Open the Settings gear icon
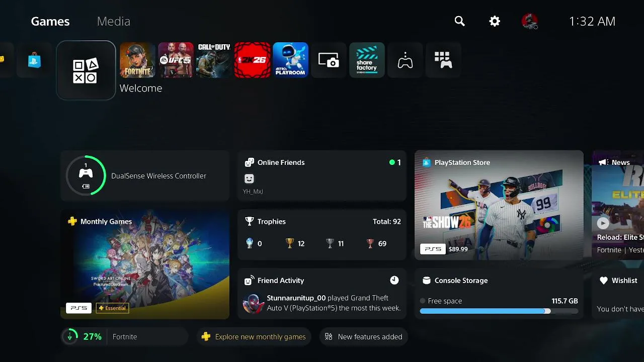This screenshot has width=644, height=362. click(x=495, y=21)
